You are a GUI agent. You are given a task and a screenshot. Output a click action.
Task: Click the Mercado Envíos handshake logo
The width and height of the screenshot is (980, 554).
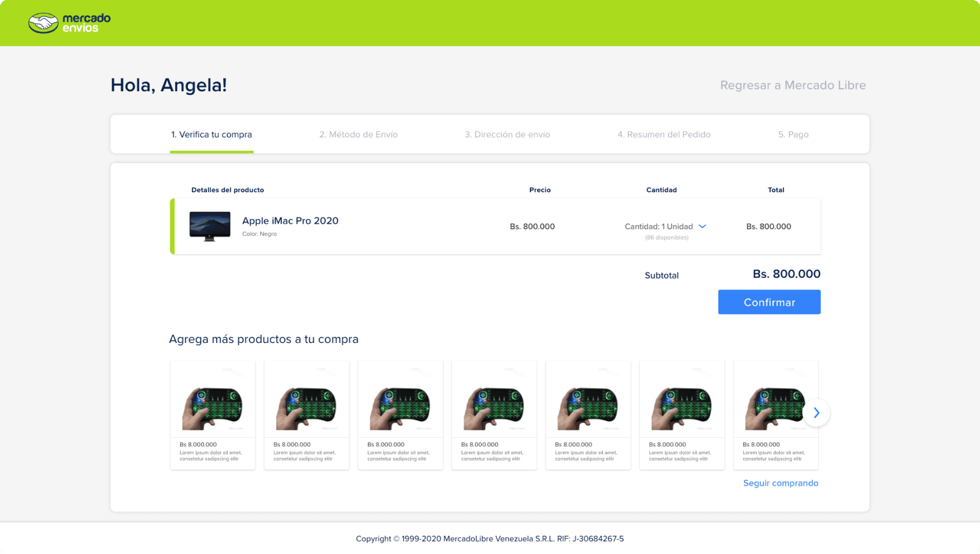69,23
